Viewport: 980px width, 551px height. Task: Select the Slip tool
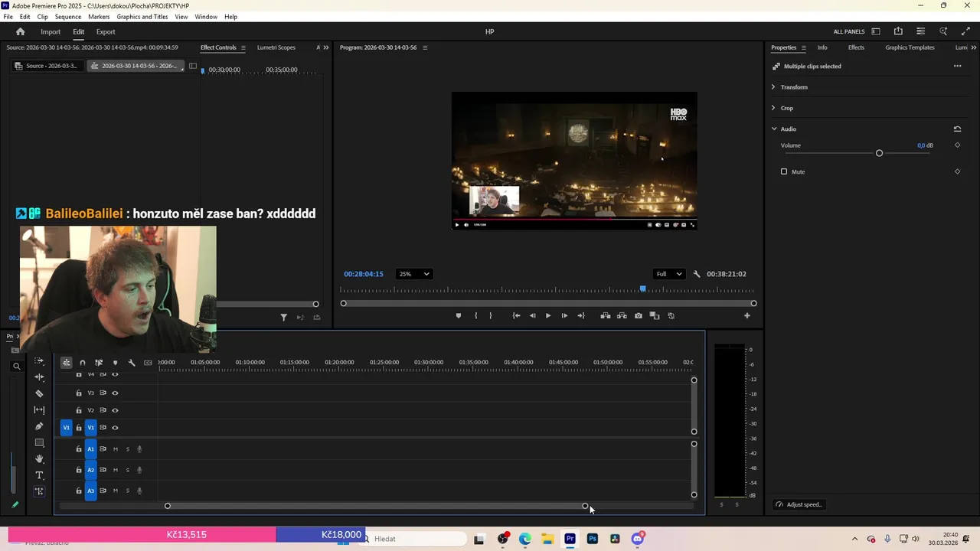pyautogui.click(x=39, y=410)
